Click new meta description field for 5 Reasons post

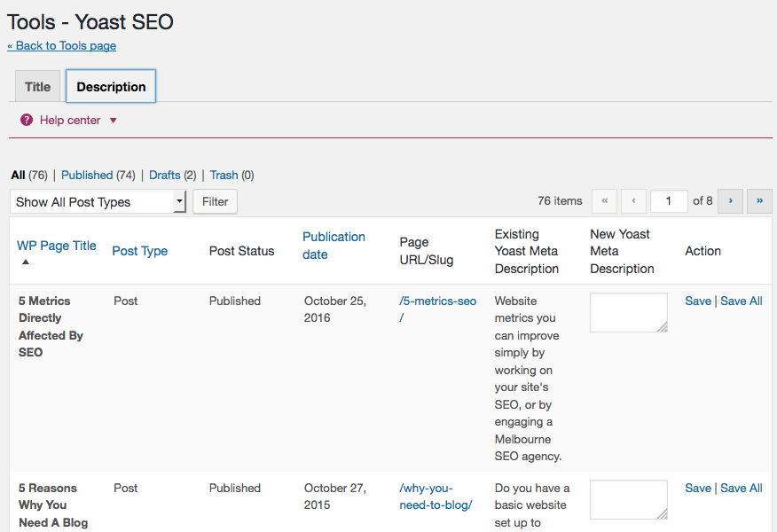pyautogui.click(x=629, y=500)
